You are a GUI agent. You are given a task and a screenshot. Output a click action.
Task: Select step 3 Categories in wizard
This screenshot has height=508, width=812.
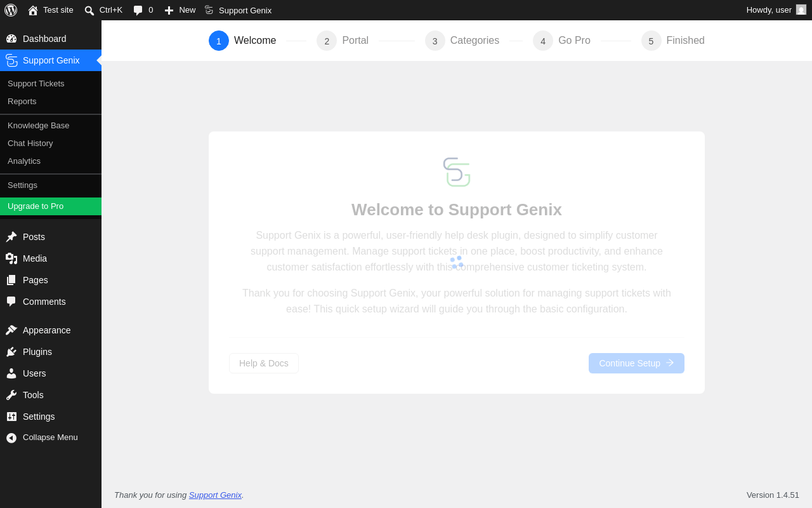[x=462, y=41]
